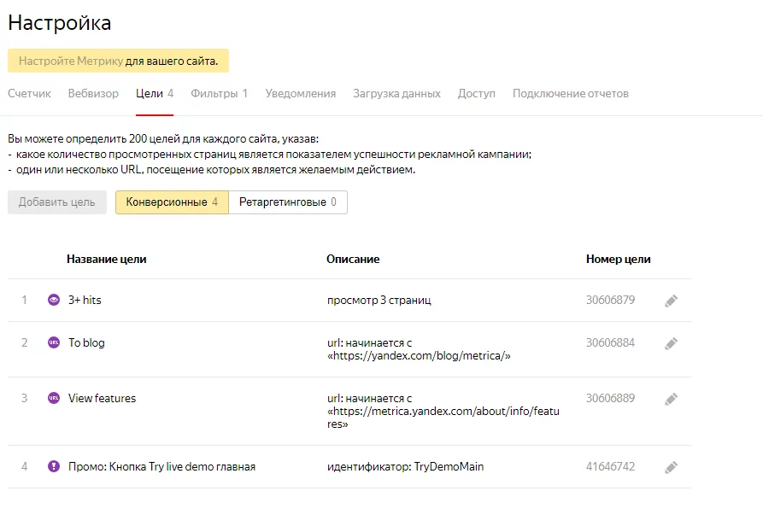This screenshot has height=532, width=763.
Task: Click the yandex.com/blog/metrica URL description
Action: 419,349
